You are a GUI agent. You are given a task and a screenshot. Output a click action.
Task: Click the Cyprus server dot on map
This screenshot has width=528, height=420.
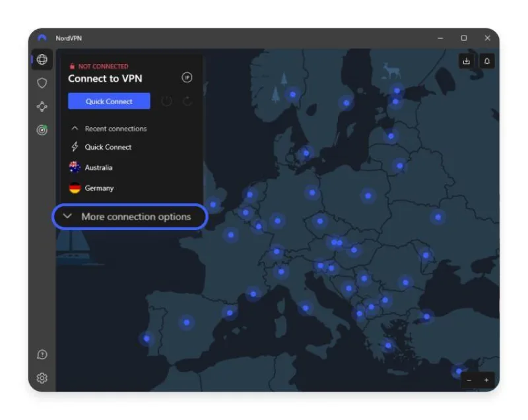click(459, 371)
